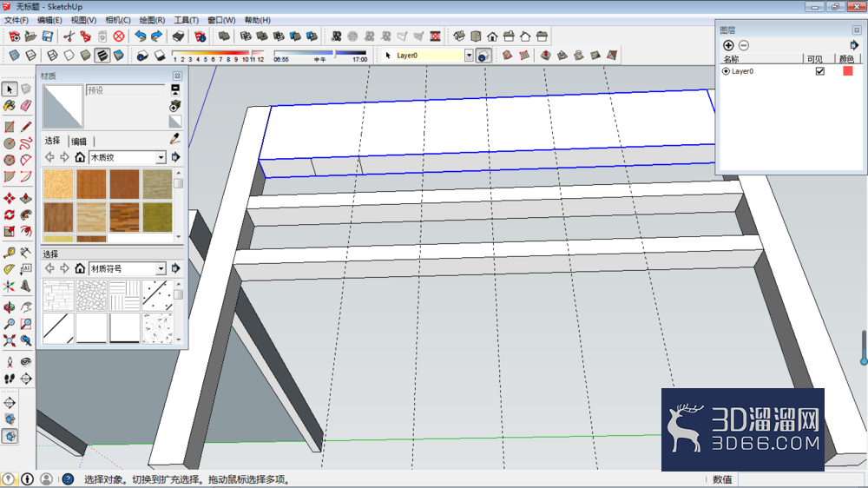The image size is (868, 488).
Task: Choose the Rotate tool
Action: pos(10,215)
